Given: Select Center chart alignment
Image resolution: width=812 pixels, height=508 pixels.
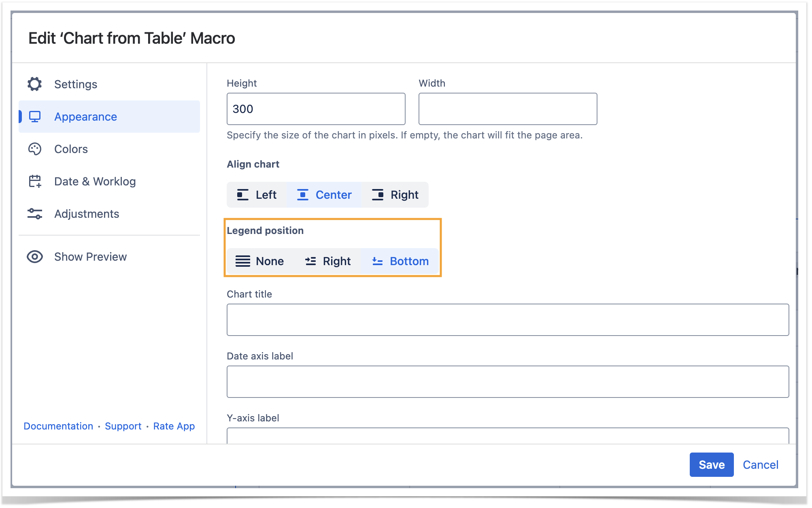Looking at the screenshot, I should click(324, 195).
